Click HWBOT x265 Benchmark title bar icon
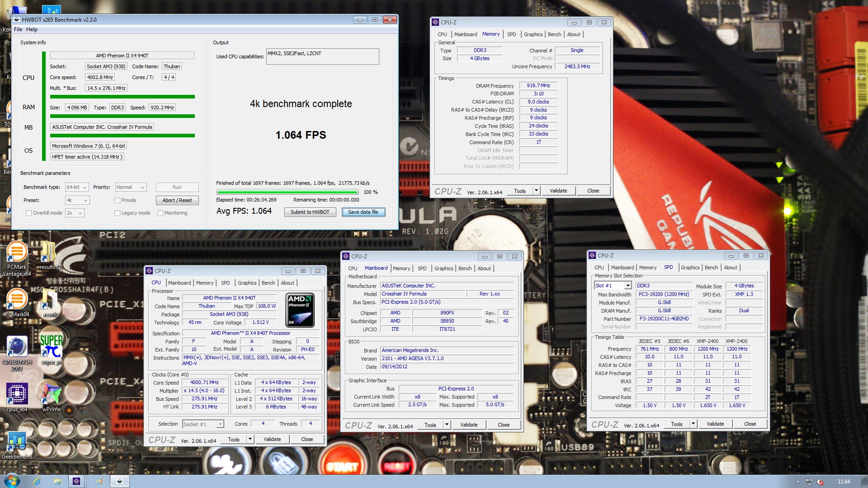This screenshot has height=488, width=868. 17,19
